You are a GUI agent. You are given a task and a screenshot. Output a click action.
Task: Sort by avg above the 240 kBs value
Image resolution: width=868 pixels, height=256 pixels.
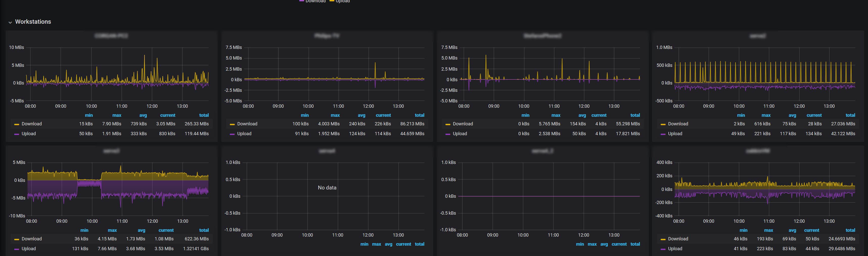coord(361,115)
